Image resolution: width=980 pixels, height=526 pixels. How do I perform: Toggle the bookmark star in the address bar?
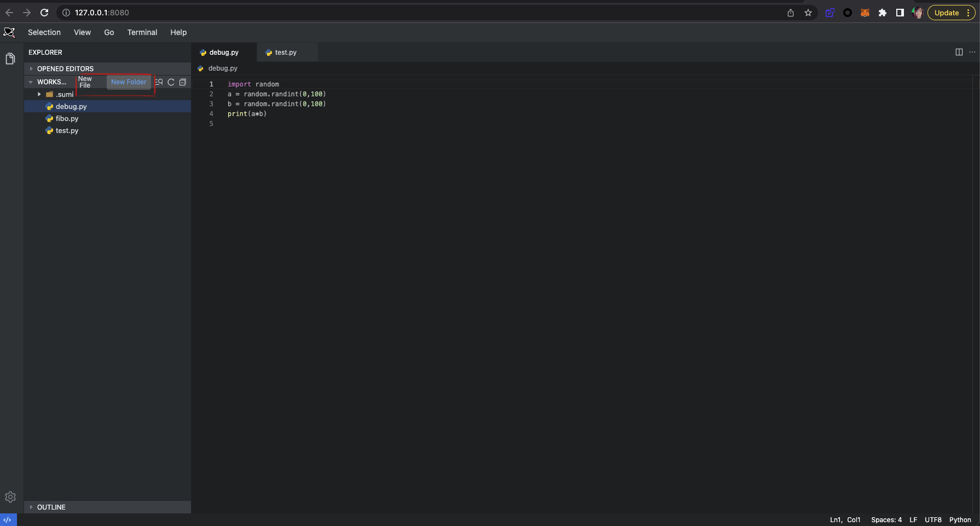point(808,12)
